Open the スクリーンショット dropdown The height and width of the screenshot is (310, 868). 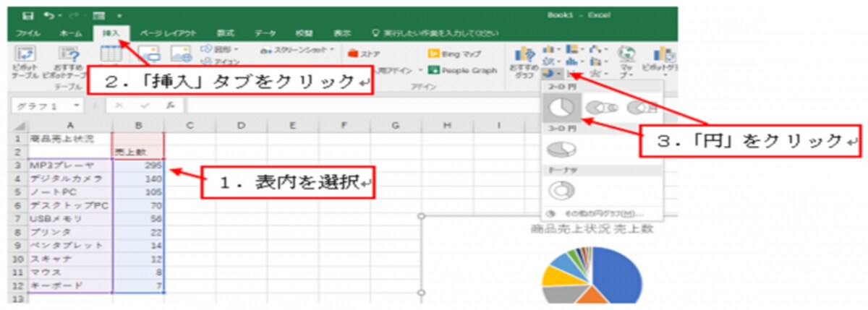298,51
